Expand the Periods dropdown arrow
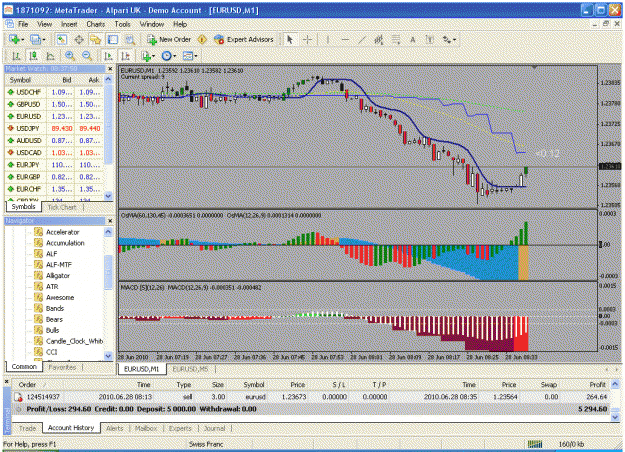This screenshot has width=625, height=452. click(x=175, y=56)
